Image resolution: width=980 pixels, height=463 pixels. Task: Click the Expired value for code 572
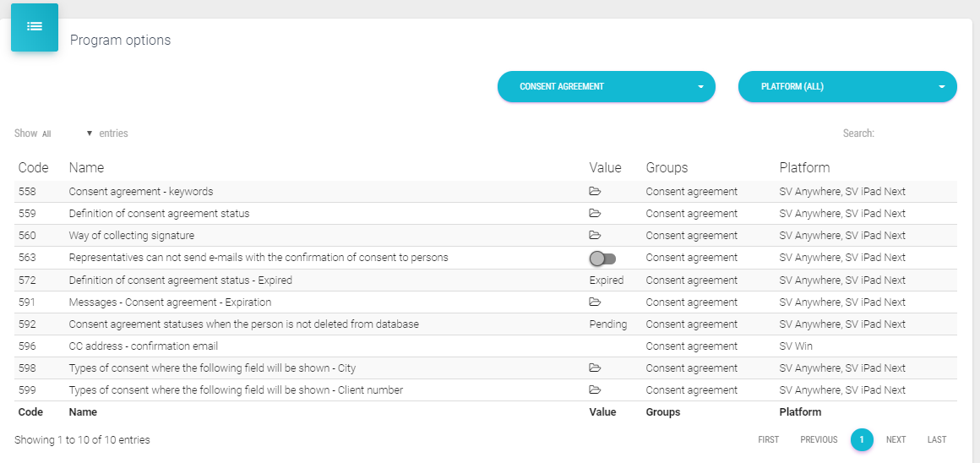(x=607, y=280)
